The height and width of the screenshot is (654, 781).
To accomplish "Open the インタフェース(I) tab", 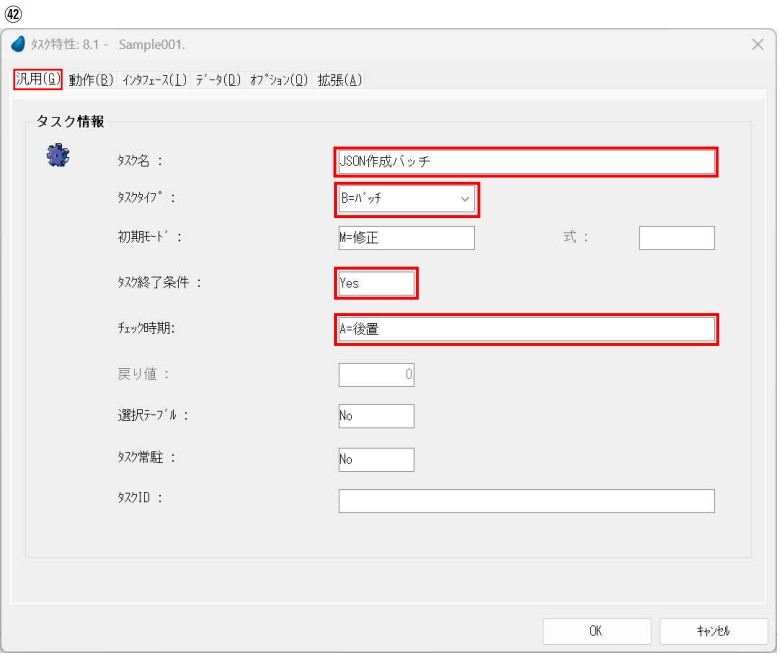I will (x=160, y=80).
